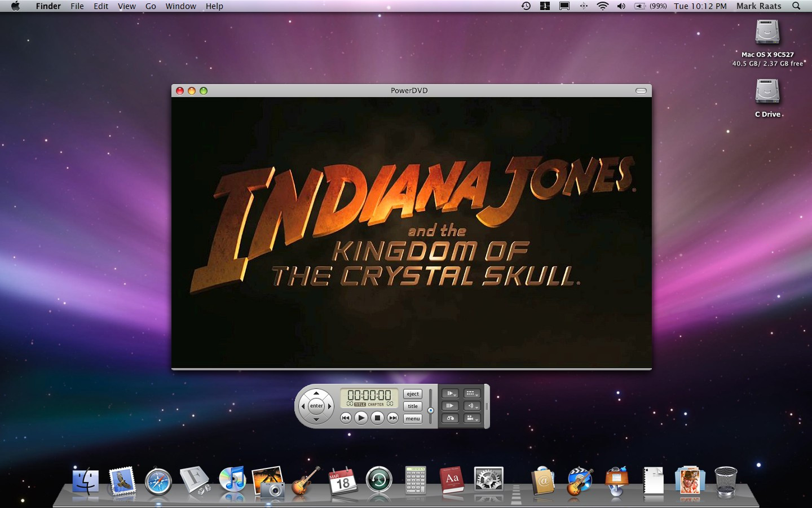Click the eject button on the controller

click(x=413, y=394)
